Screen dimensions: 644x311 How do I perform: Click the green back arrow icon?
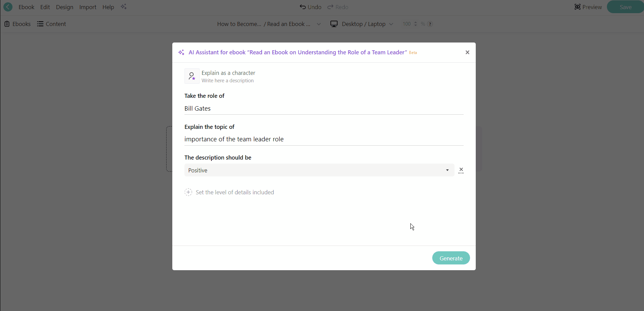coord(8,7)
